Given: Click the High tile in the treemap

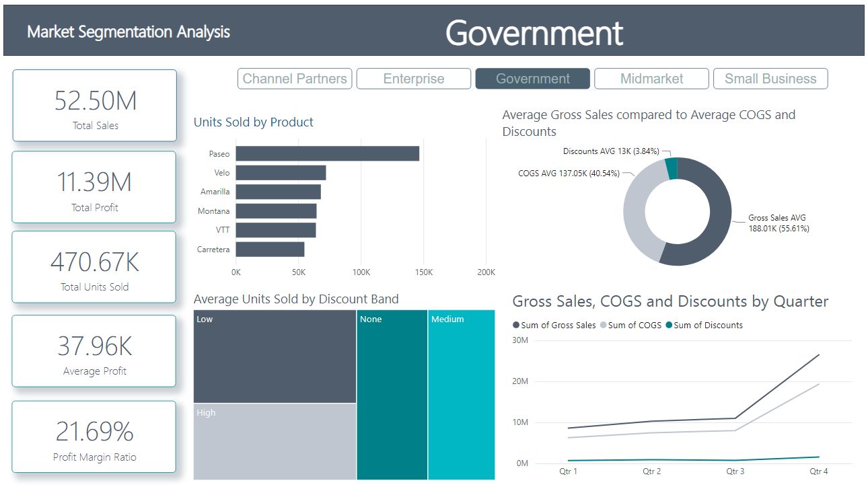Looking at the screenshot, I should pos(275,441).
